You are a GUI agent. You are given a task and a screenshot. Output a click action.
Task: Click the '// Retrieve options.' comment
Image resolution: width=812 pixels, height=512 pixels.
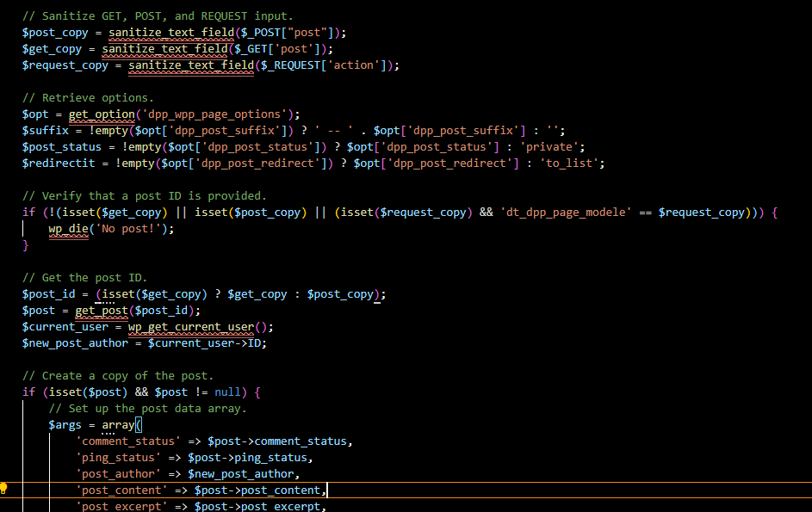(88, 98)
